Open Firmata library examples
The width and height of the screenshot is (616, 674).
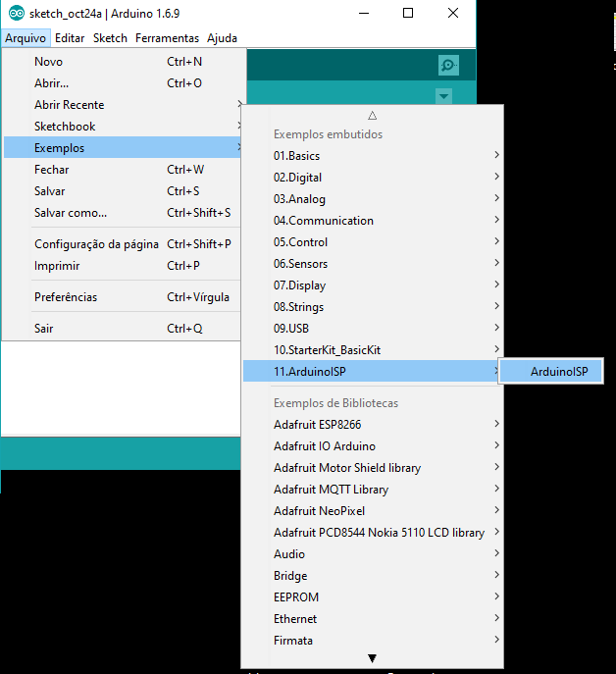click(x=373, y=640)
